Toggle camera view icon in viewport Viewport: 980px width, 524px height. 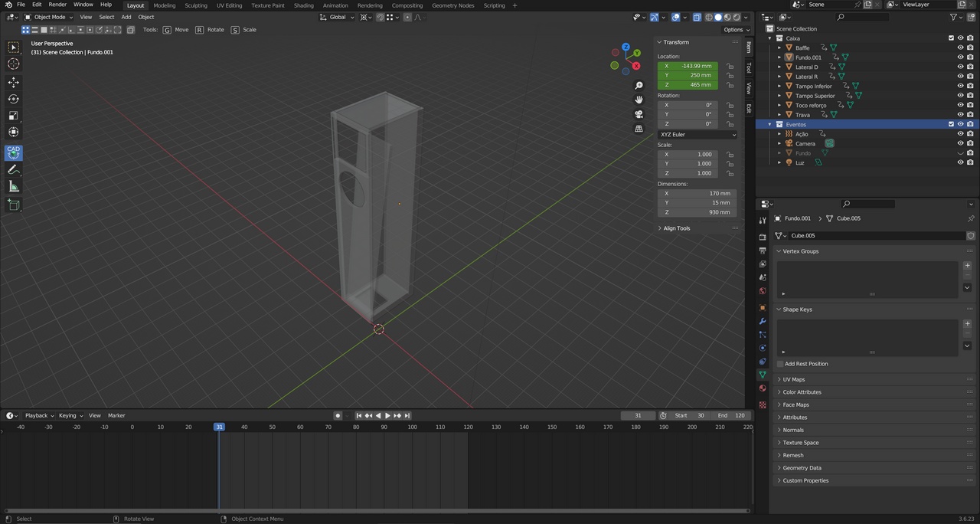639,114
